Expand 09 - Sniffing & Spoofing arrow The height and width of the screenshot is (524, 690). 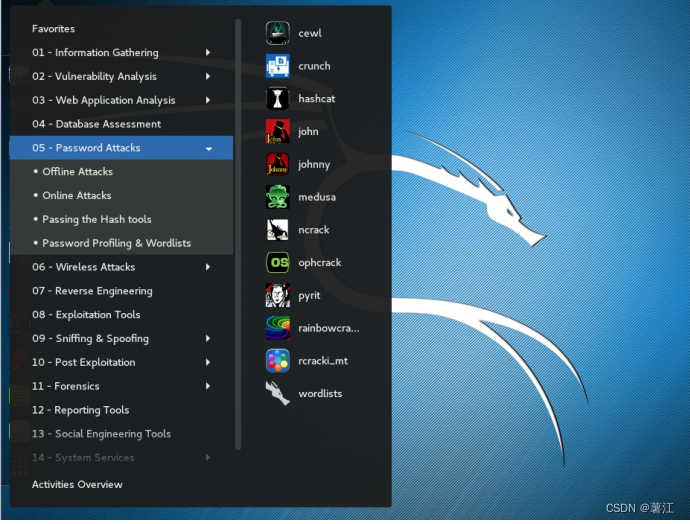(x=208, y=338)
